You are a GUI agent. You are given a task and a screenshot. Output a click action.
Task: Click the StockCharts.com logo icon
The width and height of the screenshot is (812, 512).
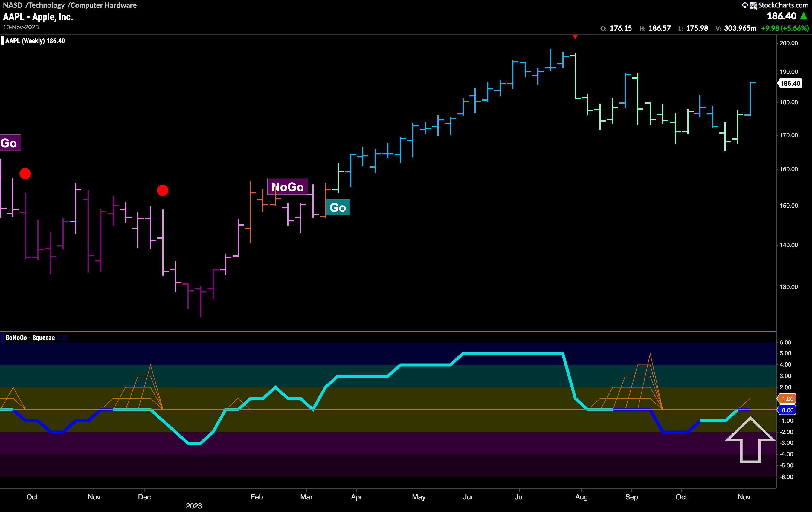tap(753, 5)
